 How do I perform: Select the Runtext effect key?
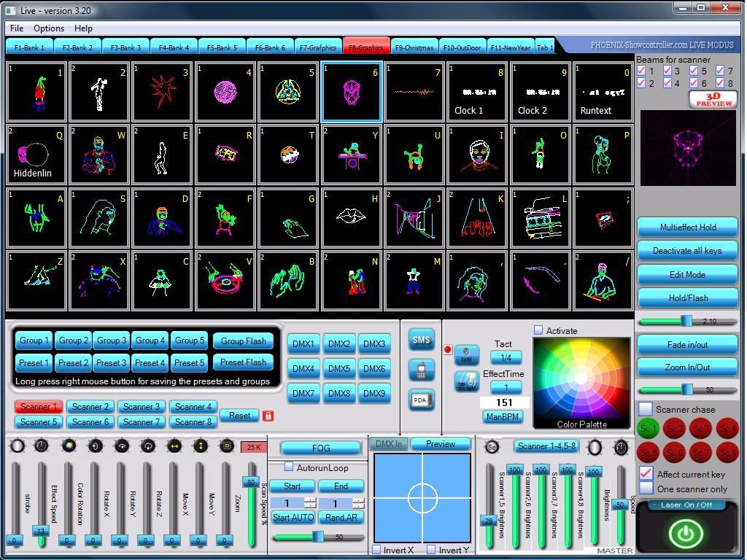pos(603,91)
